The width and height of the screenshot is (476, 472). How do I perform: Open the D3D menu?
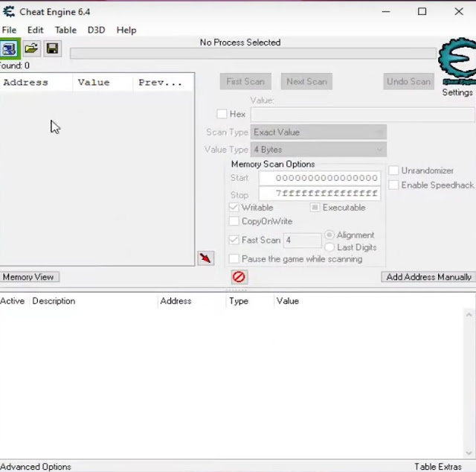pyautogui.click(x=96, y=30)
